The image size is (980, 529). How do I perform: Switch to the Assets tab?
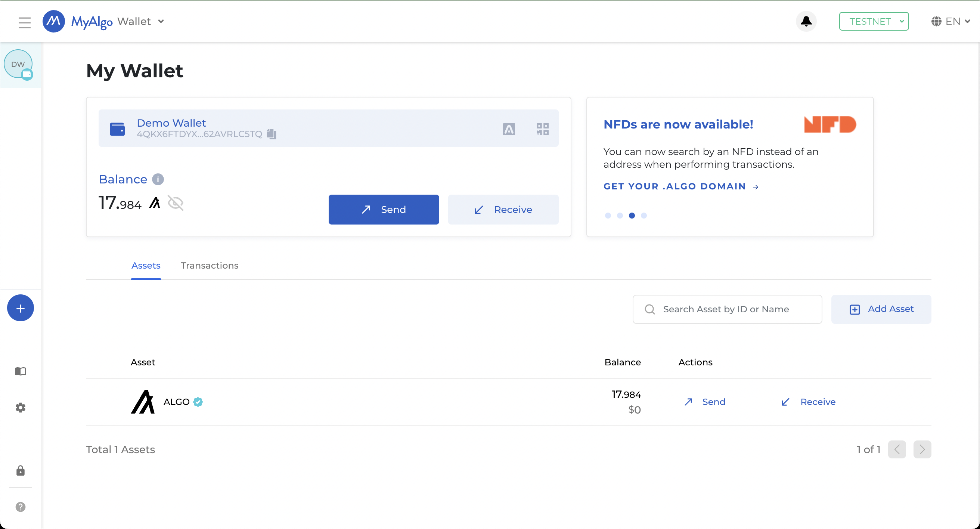coord(146,266)
